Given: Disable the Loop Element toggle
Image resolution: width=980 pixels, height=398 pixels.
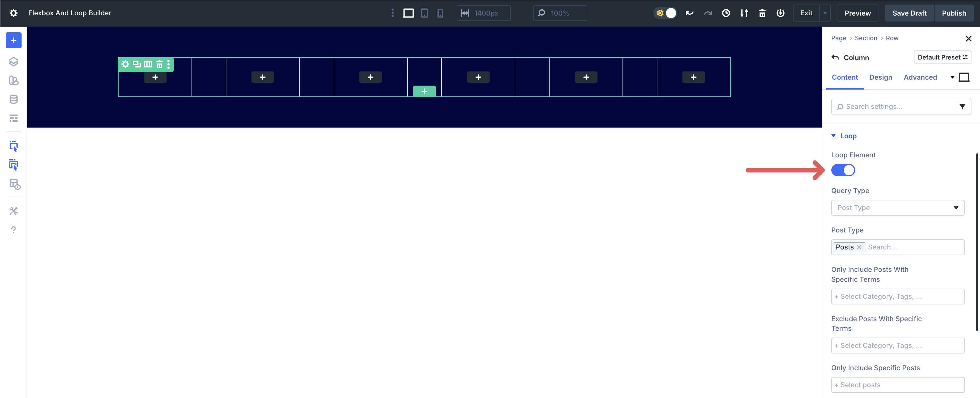Looking at the screenshot, I should [x=843, y=170].
